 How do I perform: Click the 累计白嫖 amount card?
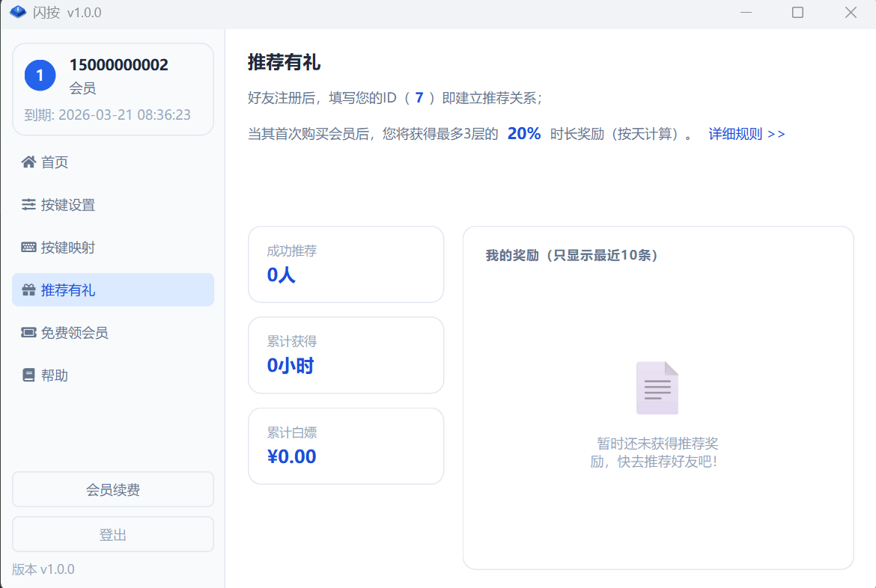coord(346,446)
